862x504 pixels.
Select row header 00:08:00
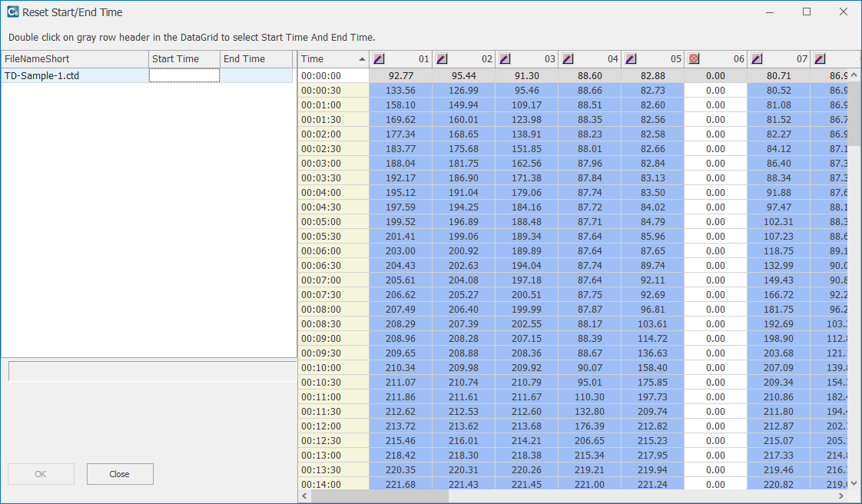(x=333, y=310)
